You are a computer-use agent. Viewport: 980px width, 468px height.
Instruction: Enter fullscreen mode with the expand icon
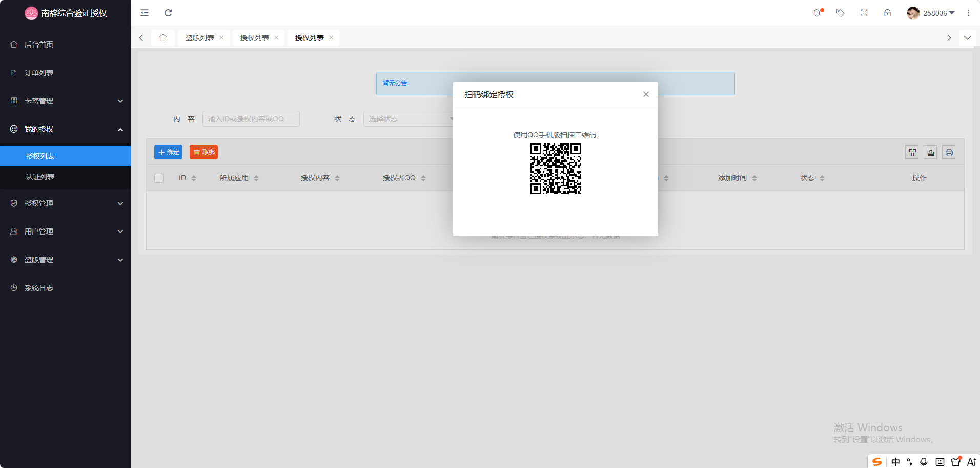tap(864, 13)
